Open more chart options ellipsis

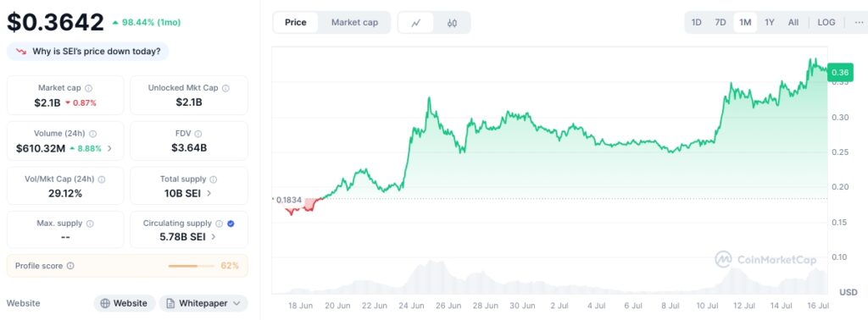click(x=859, y=23)
